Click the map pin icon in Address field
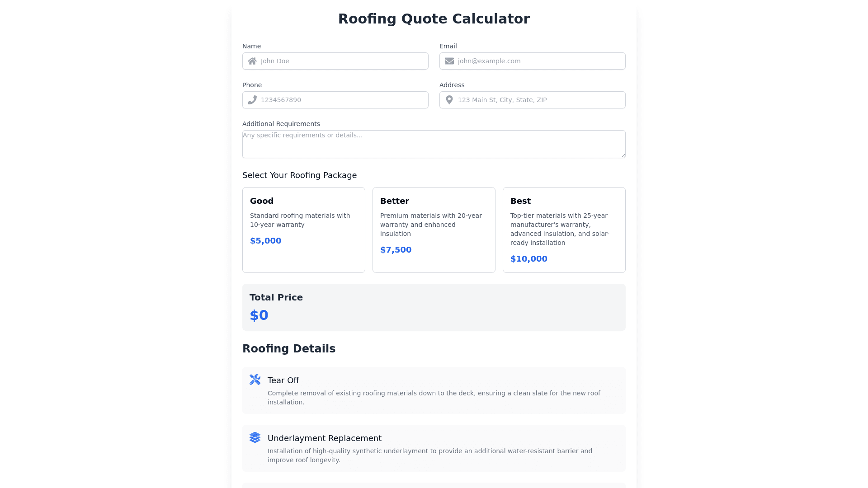 (x=449, y=100)
